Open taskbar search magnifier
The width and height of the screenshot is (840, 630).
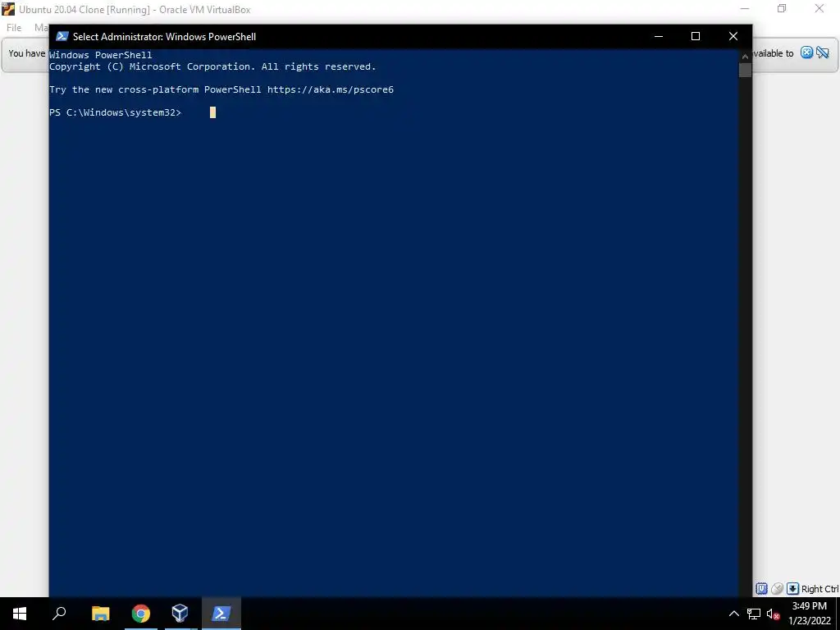click(59, 614)
